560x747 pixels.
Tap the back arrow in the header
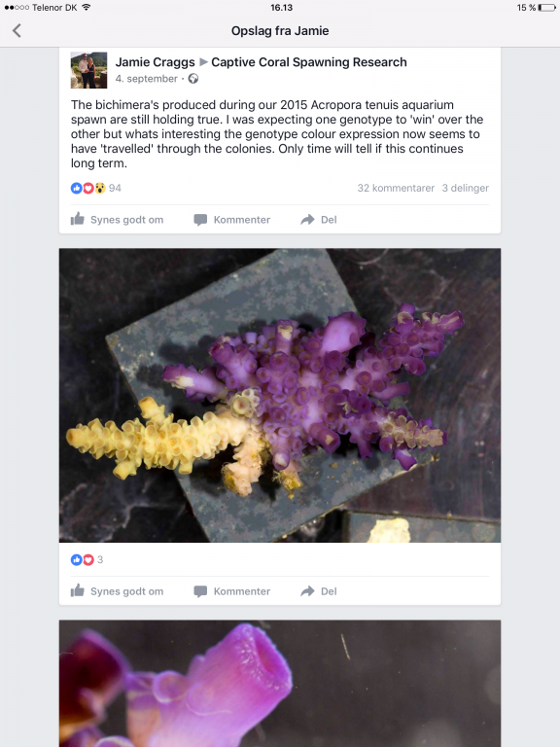17,31
